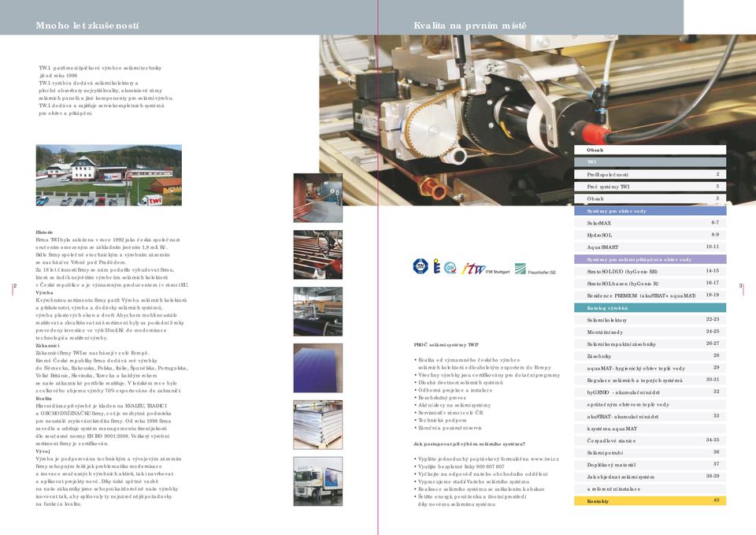
Task: Open the copper pipe coil thumbnail
Action: (x=318, y=198)
